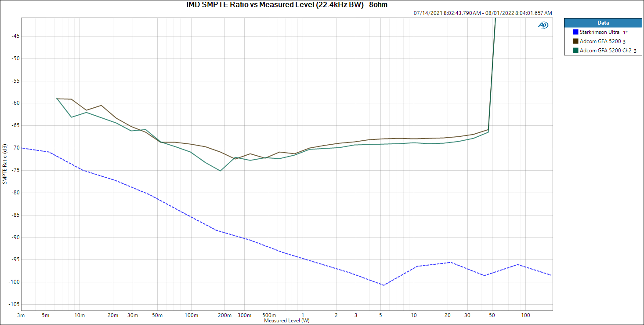644x325 pixels.
Task: Click the IMD SMPTE Ratio graph title
Action: click(x=287, y=5)
